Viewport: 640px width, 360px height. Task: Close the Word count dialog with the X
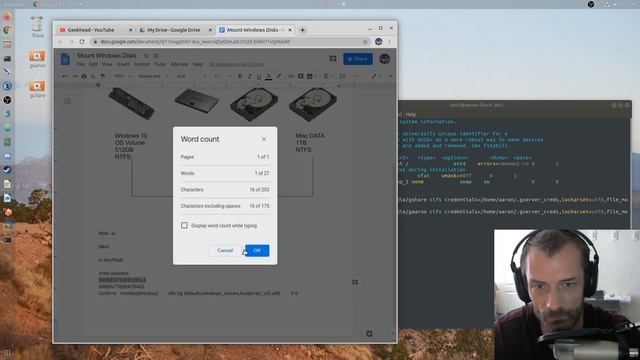click(x=264, y=140)
